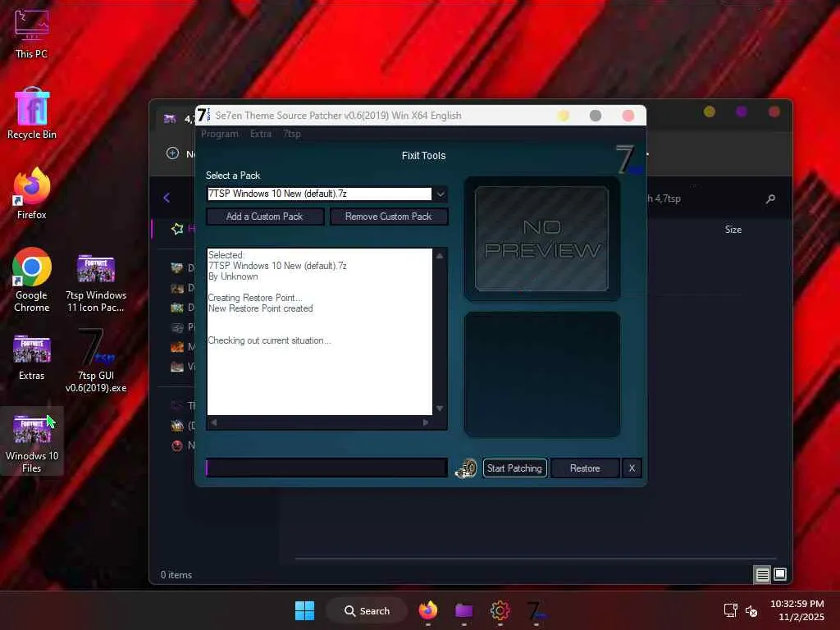Image resolution: width=840 pixels, height=630 pixels.
Task: Select 7tsp GUI v0.6(2019).exe desktop icon
Action: click(x=96, y=361)
